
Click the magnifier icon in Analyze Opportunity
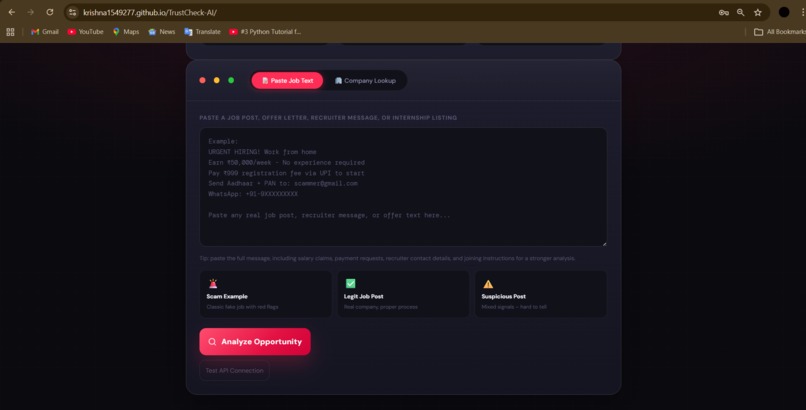pyautogui.click(x=212, y=342)
